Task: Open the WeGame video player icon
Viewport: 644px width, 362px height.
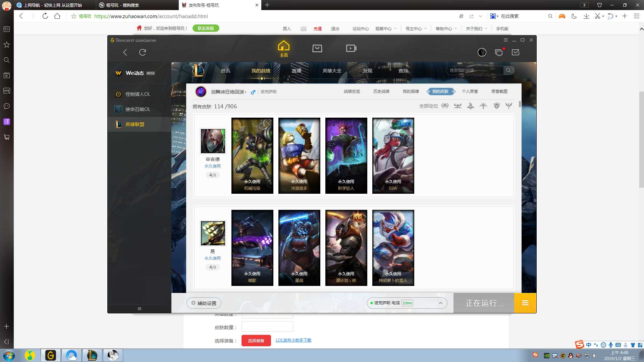Action: (x=351, y=49)
